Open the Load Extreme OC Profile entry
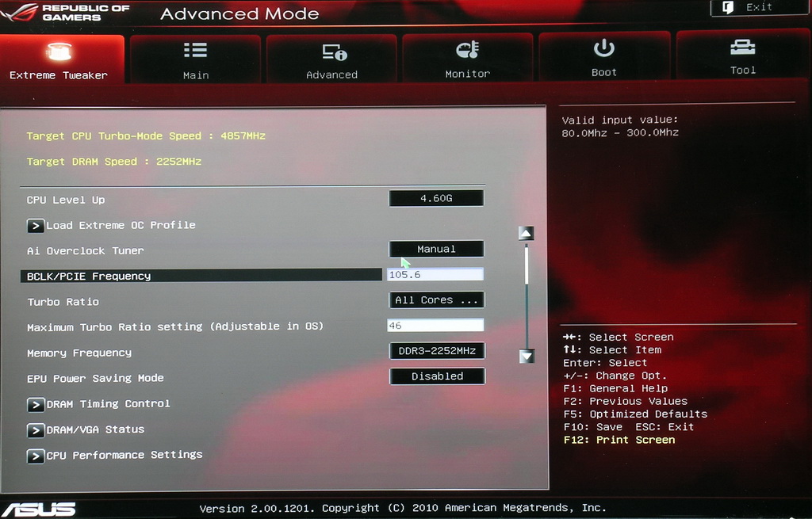This screenshot has width=812, height=519. pyautogui.click(x=121, y=225)
